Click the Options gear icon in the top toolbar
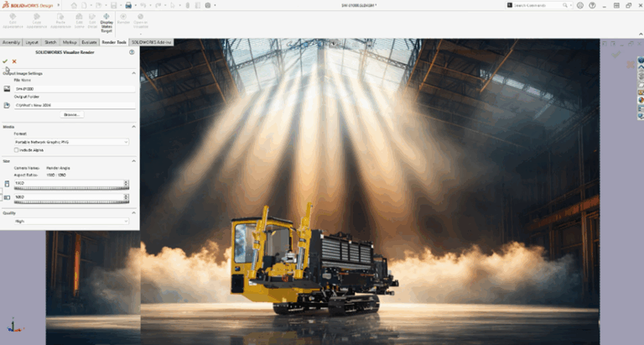 point(208,5)
